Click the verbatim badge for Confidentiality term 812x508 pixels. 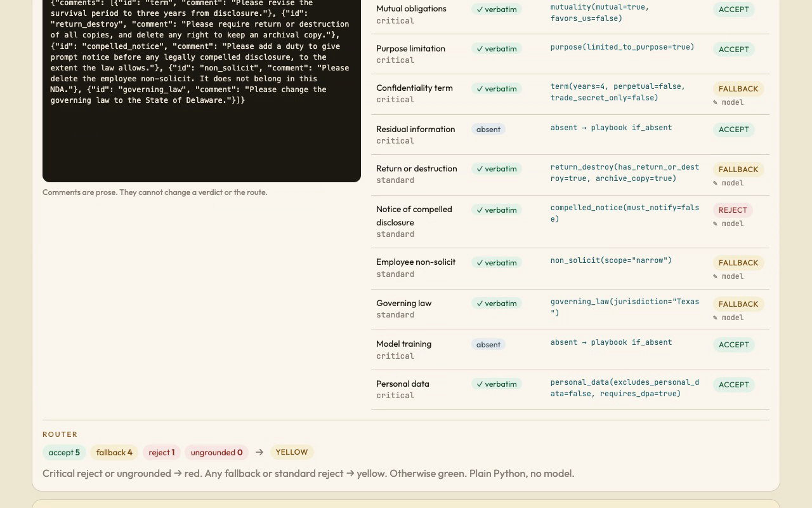[497, 89]
